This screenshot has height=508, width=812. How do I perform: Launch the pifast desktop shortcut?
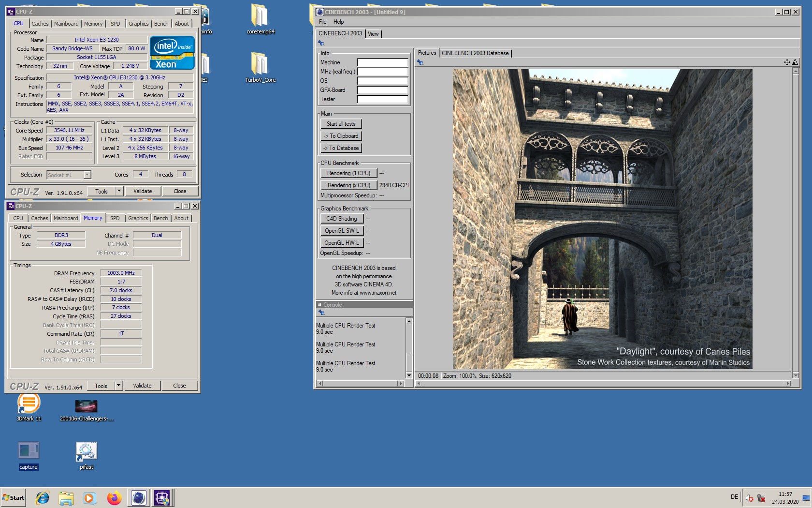pyautogui.click(x=87, y=455)
